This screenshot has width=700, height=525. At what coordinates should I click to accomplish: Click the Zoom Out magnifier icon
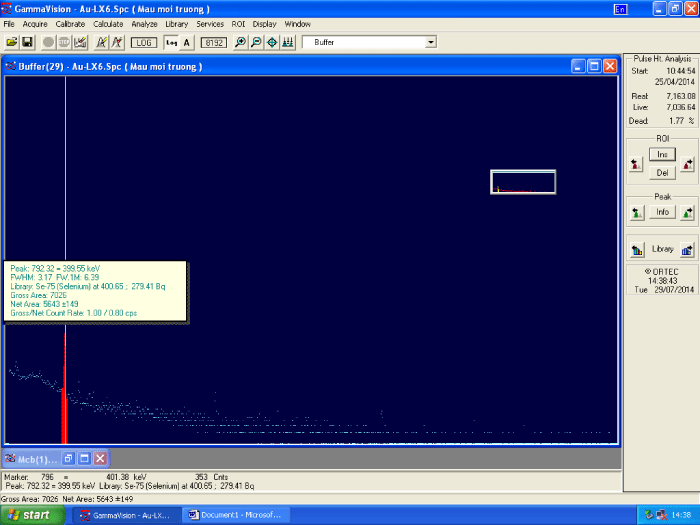[256, 42]
